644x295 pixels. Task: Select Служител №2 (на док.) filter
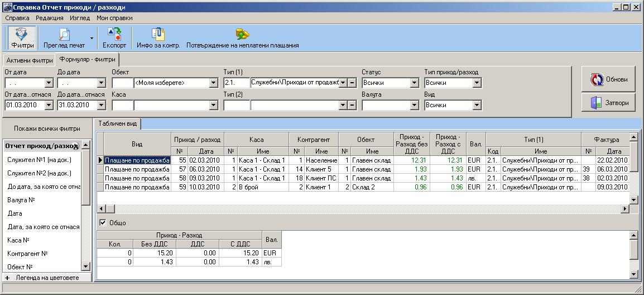(x=40, y=173)
